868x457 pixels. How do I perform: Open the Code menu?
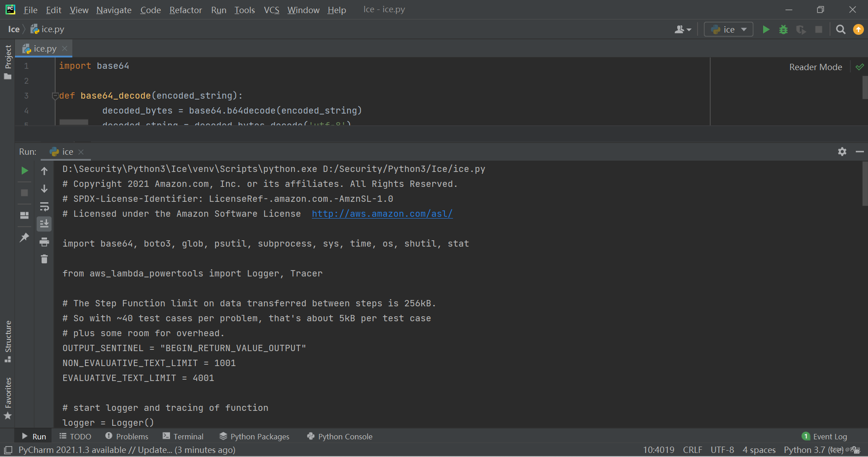click(151, 10)
